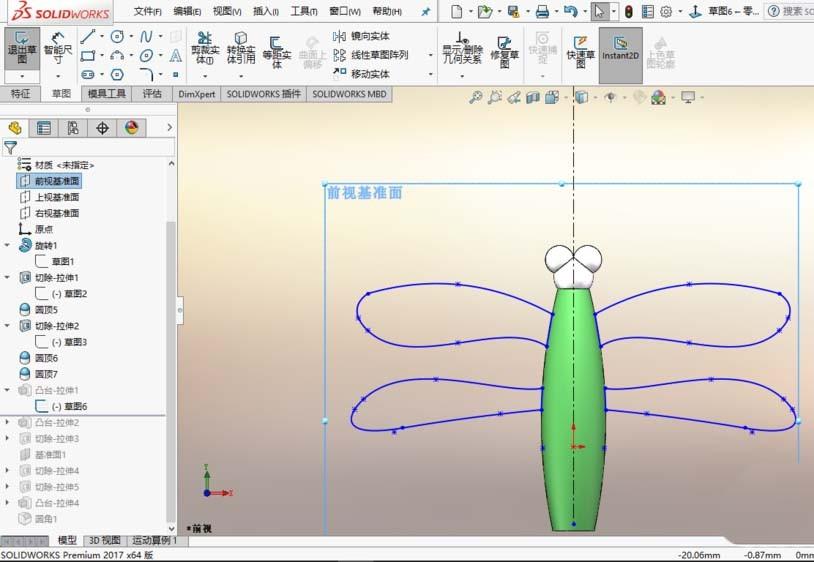
Task: Click the Undo arrow icon
Action: pyautogui.click(x=570, y=11)
